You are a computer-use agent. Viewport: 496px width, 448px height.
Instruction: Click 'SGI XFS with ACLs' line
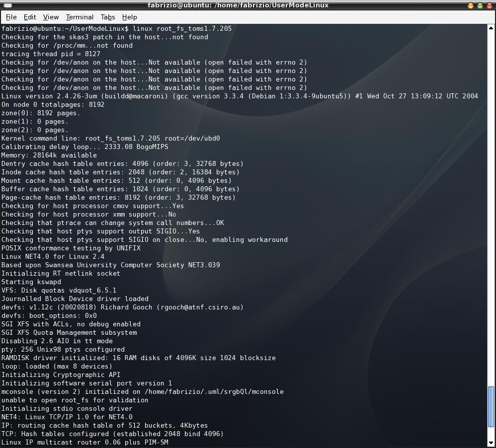tap(71, 324)
